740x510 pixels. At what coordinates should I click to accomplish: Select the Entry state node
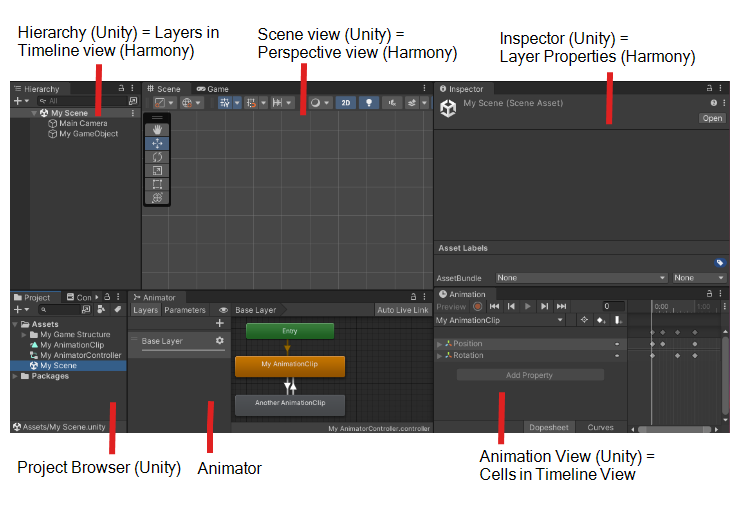pyautogui.click(x=290, y=331)
